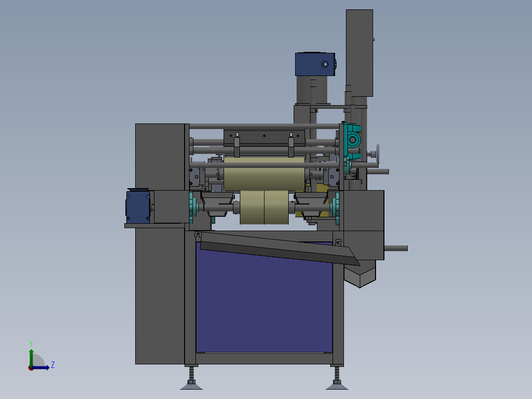Select the upper wide olive roller
Screen dimensions: 532x399
pyautogui.click(x=265, y=174)
